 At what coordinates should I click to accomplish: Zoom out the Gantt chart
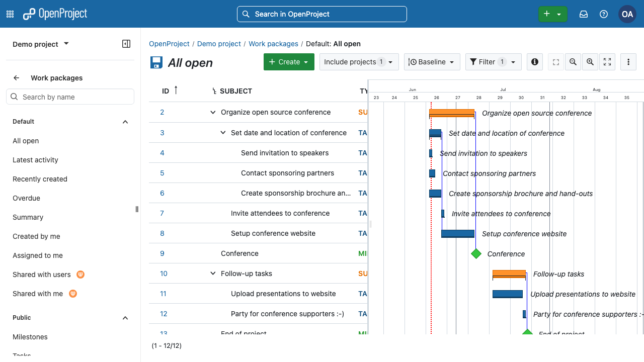pos(573,62)
